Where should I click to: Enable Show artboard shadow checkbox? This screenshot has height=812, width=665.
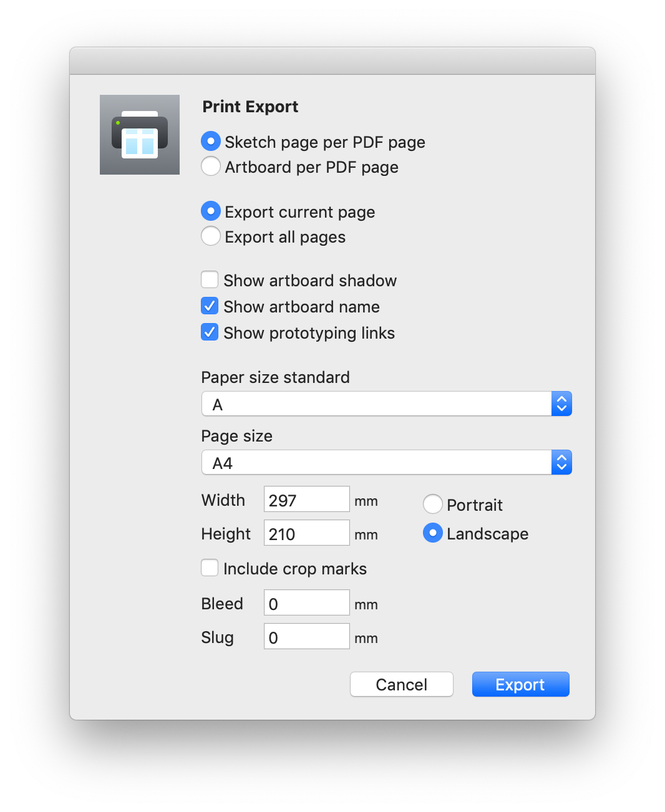210,280
